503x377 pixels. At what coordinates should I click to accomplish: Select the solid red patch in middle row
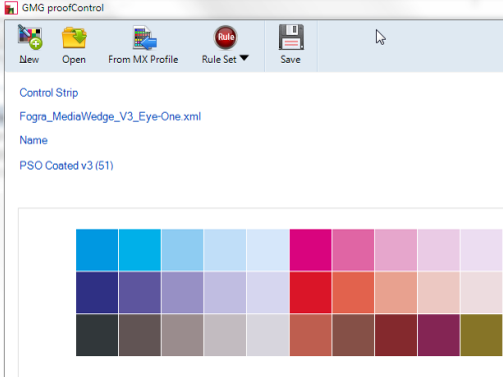[x=310, y=292]
